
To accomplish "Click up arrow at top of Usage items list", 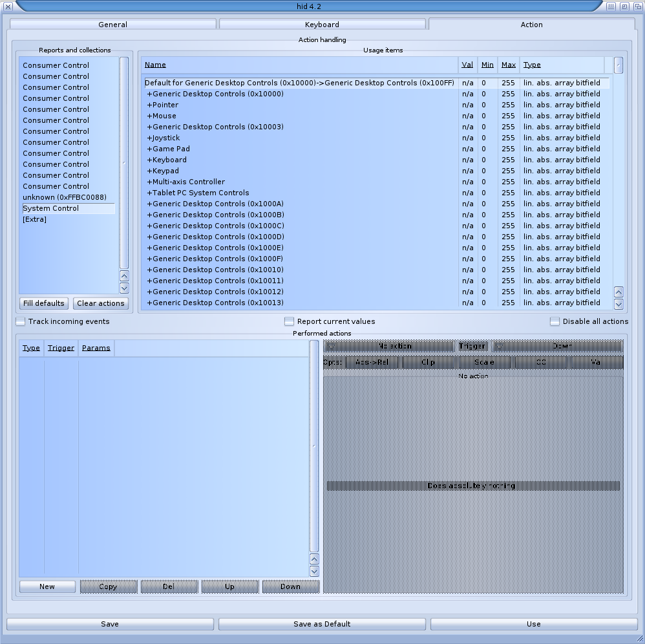I will [619, 65].
